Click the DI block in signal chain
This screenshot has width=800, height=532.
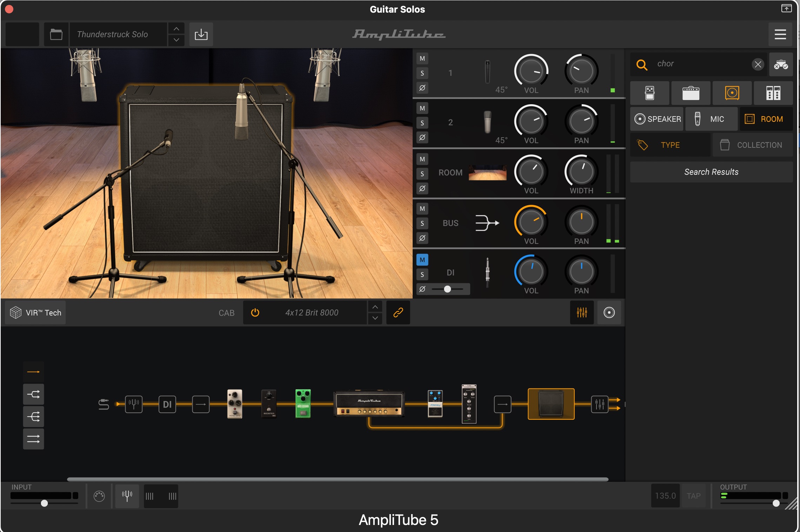pyautogui.click(x=167, y=404)
